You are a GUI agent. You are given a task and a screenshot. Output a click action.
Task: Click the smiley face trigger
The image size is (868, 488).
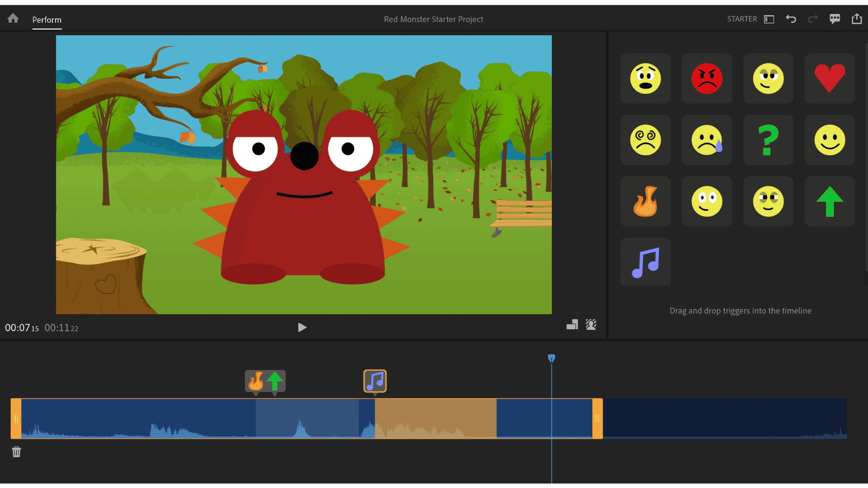pos(829,140)
